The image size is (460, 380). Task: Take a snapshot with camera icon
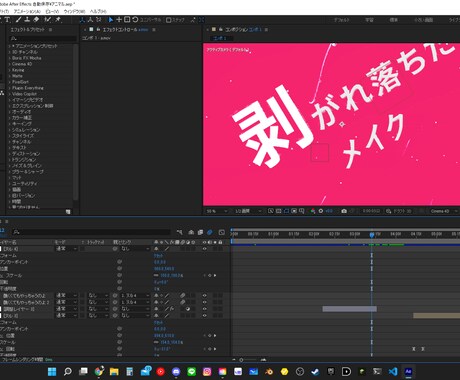tap(344, 211)
